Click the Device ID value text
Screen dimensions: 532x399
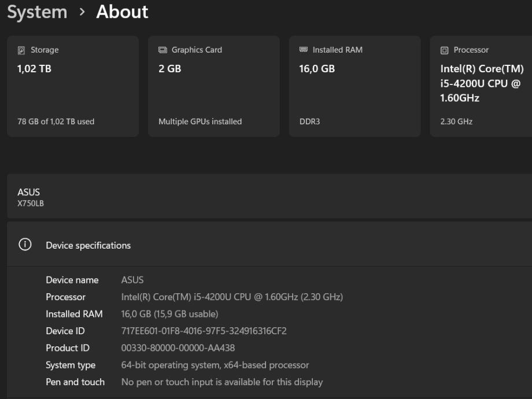click(204, 331)
